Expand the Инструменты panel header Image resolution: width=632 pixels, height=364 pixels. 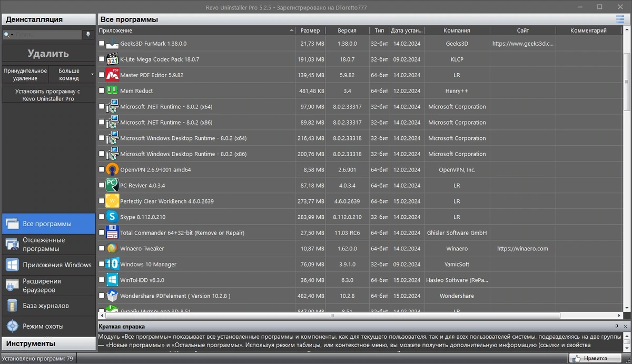[48, 343]
